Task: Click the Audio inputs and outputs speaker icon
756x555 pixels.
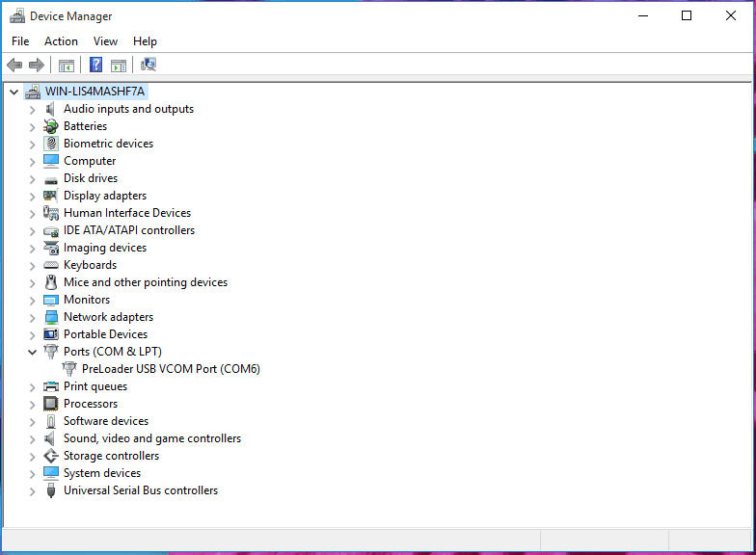Action: coord(50,109)
